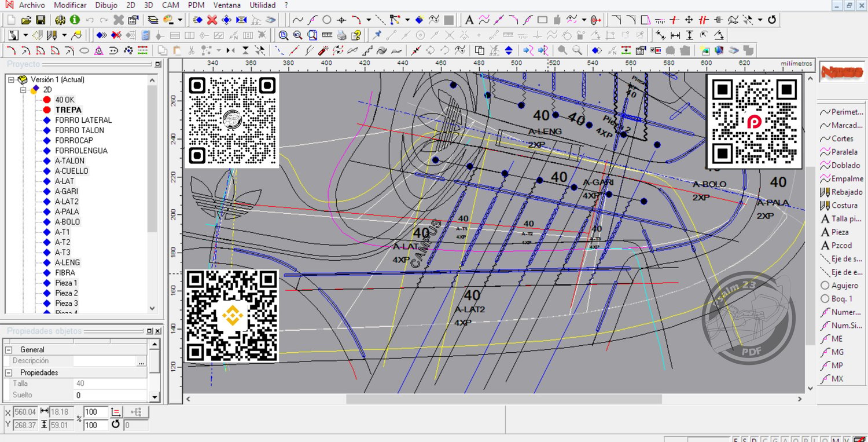
Task: Open the Archivo menu
Action: pos(32,5)
